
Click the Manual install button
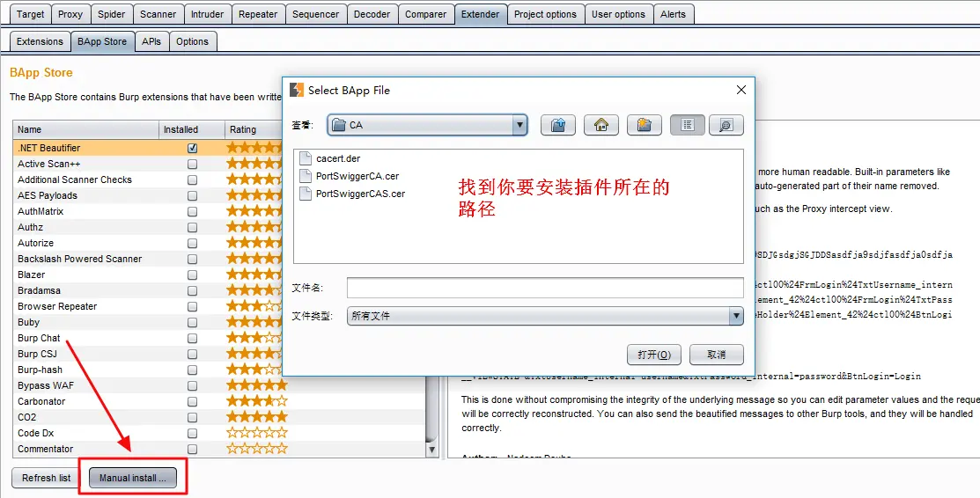pos(132,478)
